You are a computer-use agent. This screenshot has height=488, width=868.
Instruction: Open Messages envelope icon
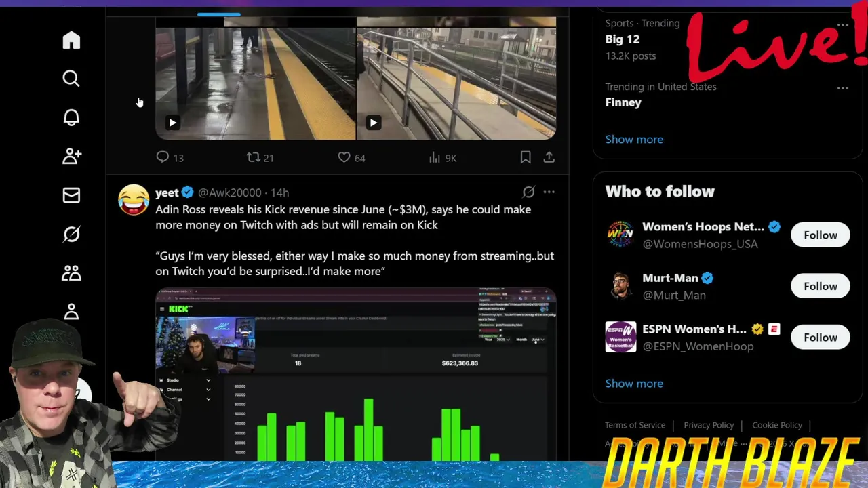pos(71,195)
